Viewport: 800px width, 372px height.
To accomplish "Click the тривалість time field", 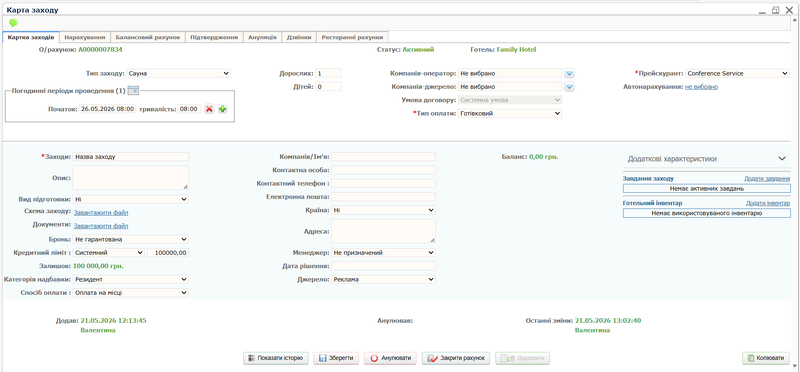I will tap(189, 109).
